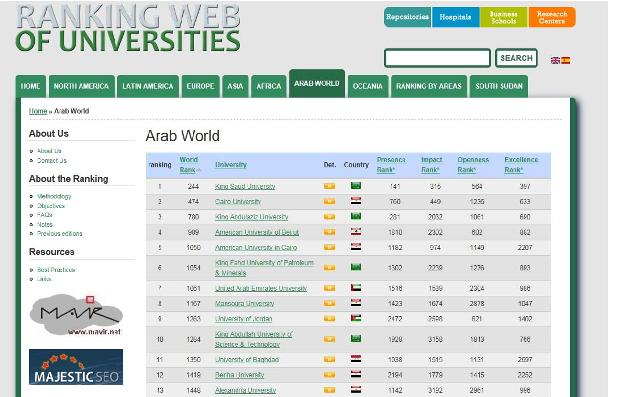640x397 pixels.
Task: Open details icon for Benha University
Action: (x=329, y=375)
